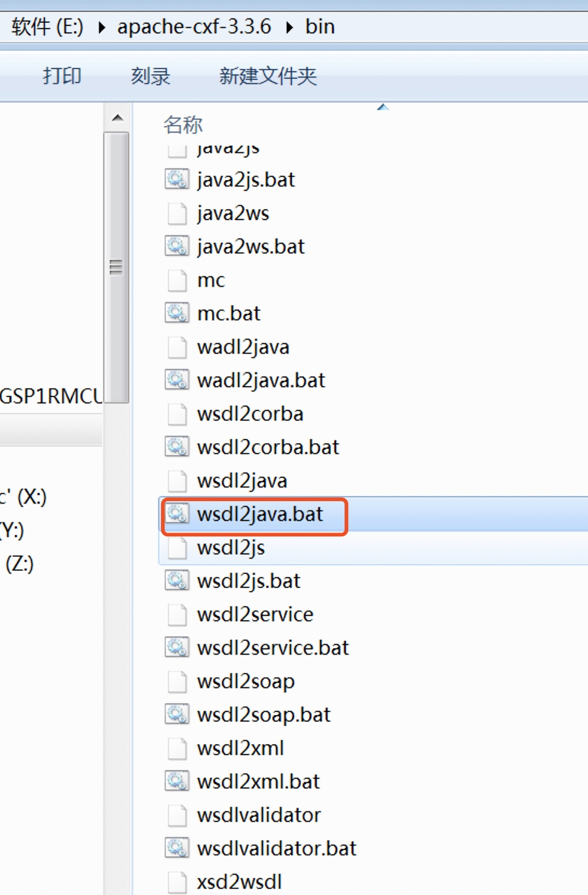Click the java2js.bat file icon
Viewport: 588px width, 895px height.
[x=177, y=179]
